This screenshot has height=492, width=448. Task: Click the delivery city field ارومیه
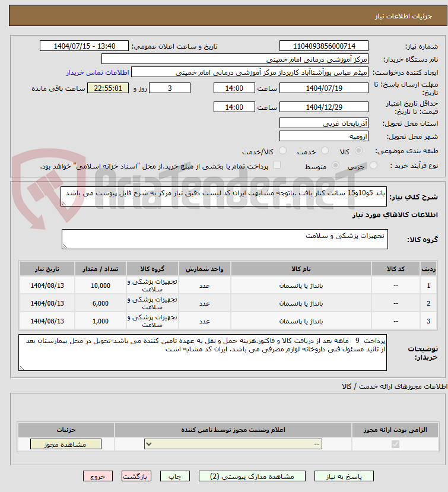point(324,136)
